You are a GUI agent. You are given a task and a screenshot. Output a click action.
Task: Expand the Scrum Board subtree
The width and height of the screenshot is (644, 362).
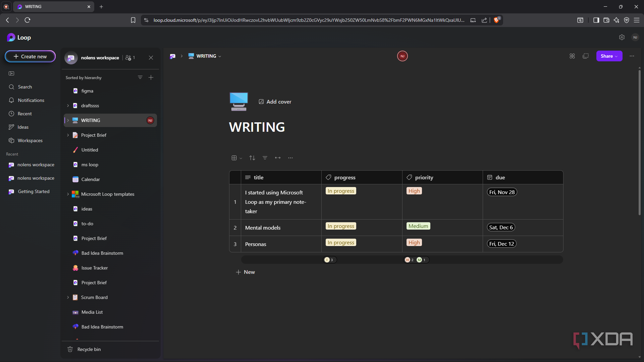[68, 297]
